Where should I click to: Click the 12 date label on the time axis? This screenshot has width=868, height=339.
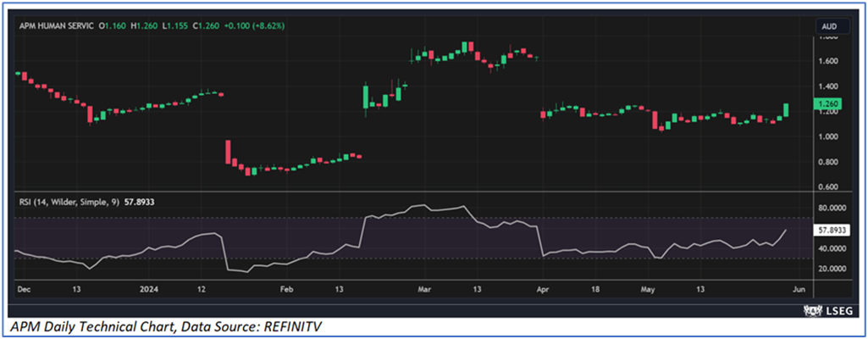click(x=202, y=289)
